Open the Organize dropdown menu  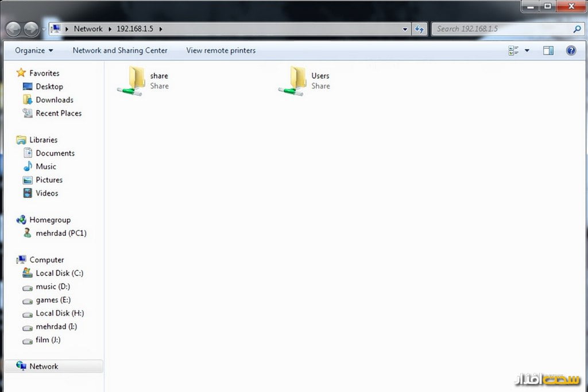tap(34, 51)
